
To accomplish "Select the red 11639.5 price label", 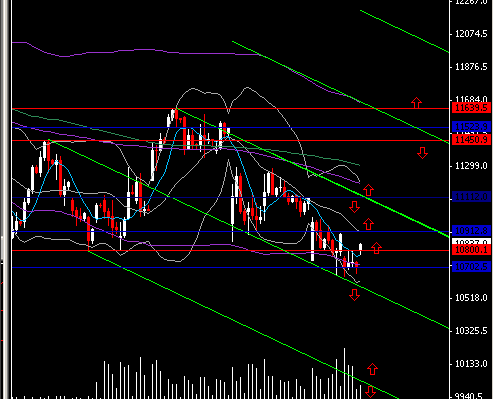I will (471, 108).
